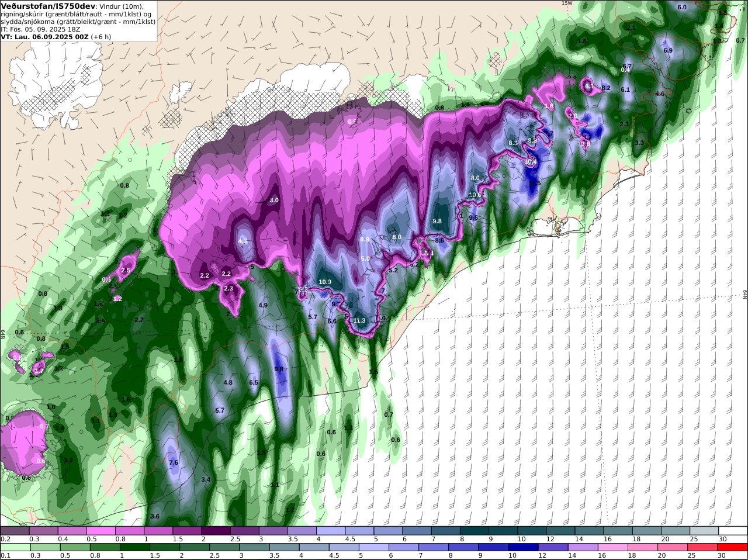
Task: Click the 10.9 precipitation value label
Action: pyautogui.click(x=325, y=282)
